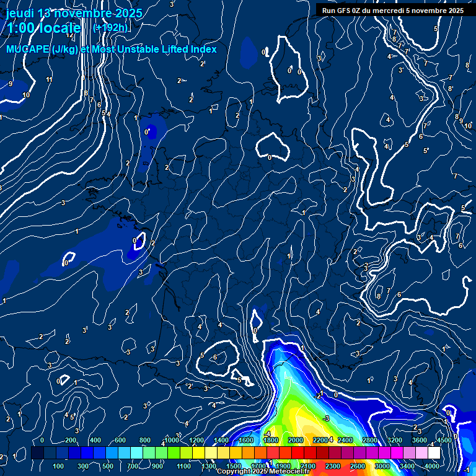This screenshot has width=476, height=476.
Task: Select the 1100 label below the color scale
Action: [x=183, y=466]
